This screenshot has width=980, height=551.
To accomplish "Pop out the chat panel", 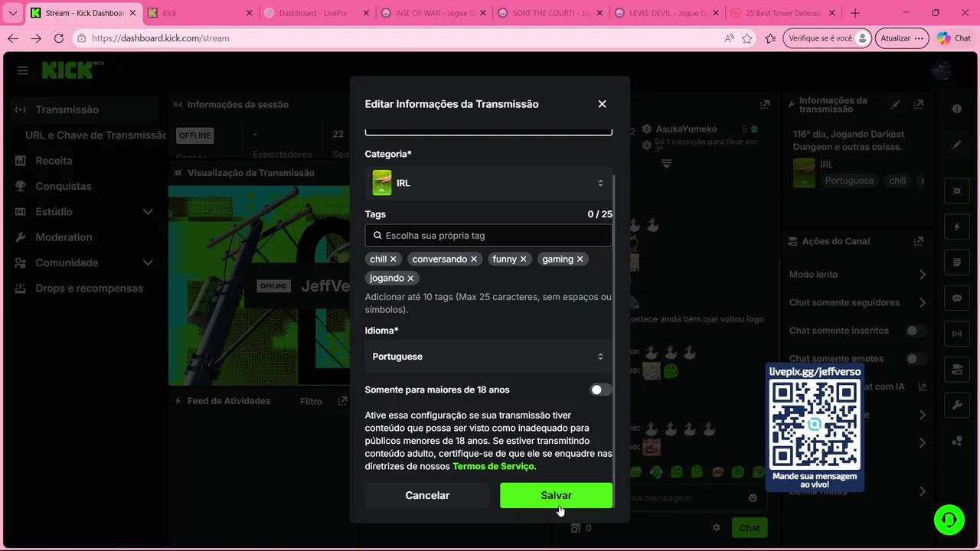I will (765, 105).
